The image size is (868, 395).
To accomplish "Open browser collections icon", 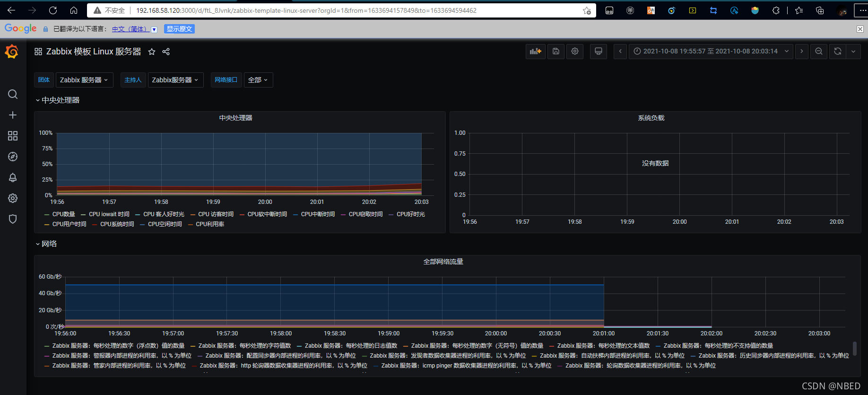I will (820, 10).
